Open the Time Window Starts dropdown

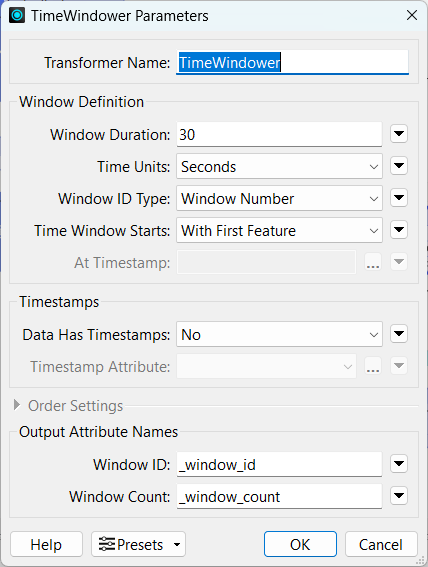click(279, 230)
